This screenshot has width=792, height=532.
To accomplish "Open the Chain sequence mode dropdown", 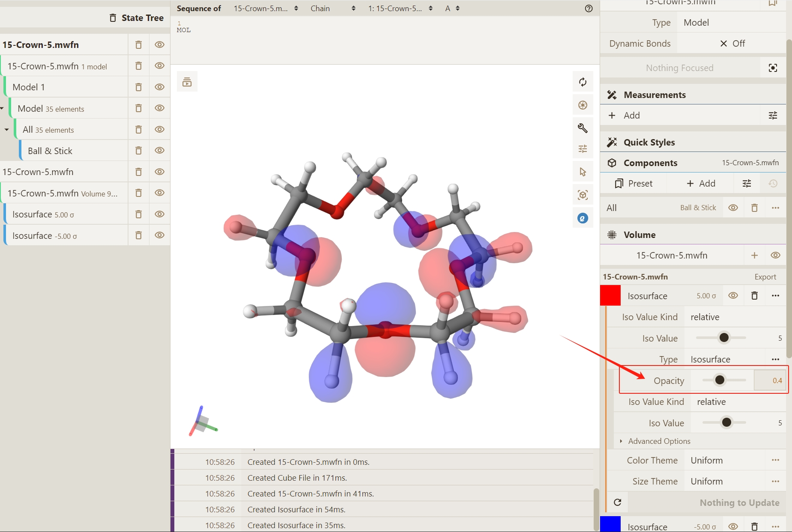I will coord(332,9).
